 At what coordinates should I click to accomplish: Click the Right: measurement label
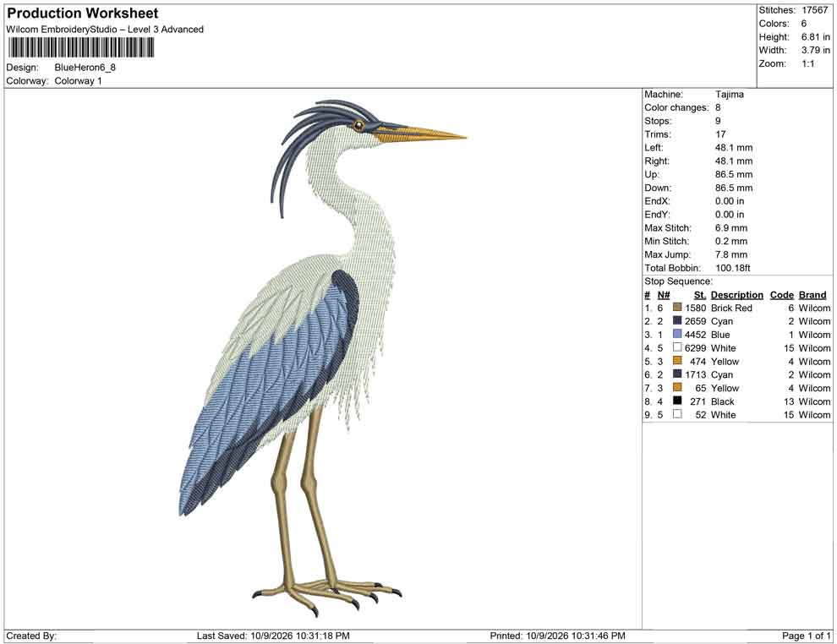657,161
